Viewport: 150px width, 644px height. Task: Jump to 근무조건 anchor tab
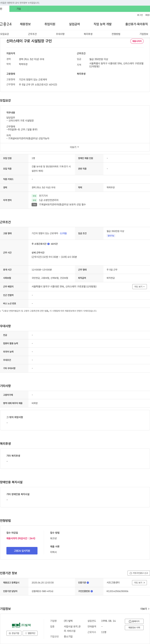click(32, 34)
